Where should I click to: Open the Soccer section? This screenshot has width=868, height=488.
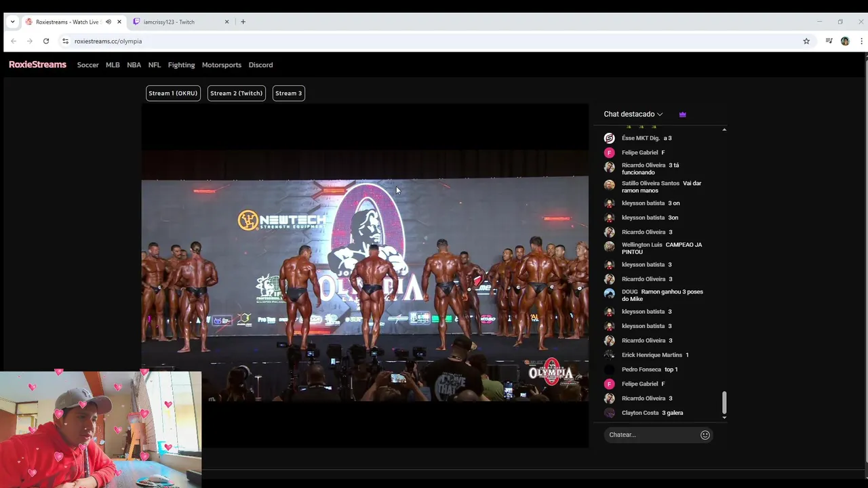pos(87,65)
